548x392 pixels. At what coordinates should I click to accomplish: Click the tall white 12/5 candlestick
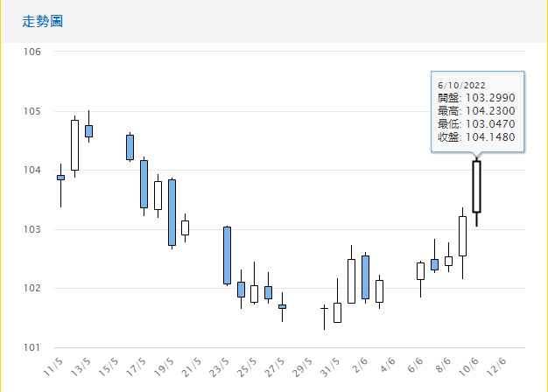pyautogui.click(x=74, y=145)
